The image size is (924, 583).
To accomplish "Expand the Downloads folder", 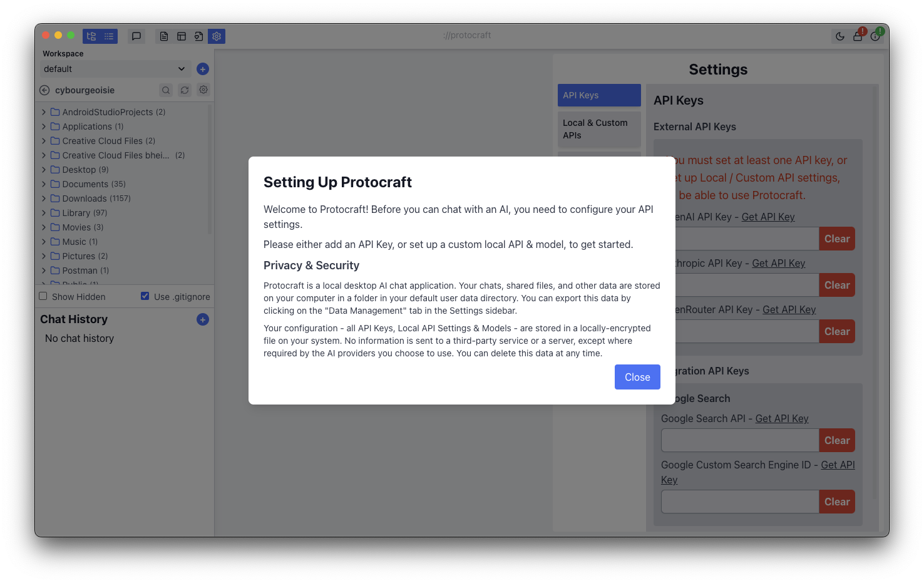I will (44, 199).
